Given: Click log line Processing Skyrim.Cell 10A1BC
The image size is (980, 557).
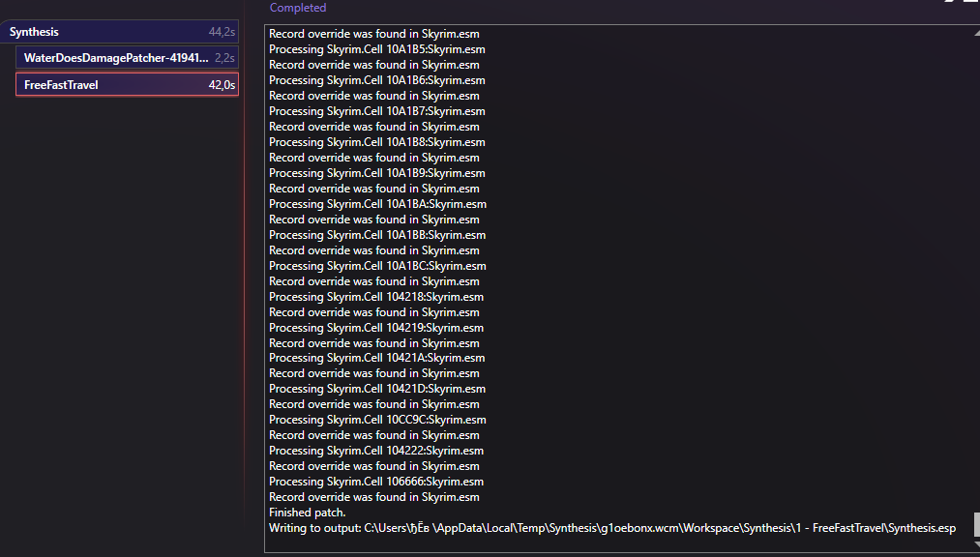Looking at the screenshot, I should tap(377, 265).
